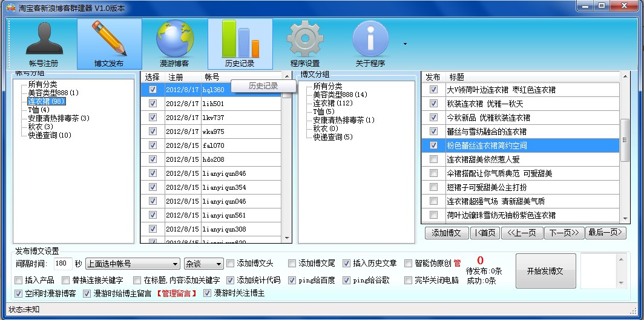Click the 添加博文 button
644x320 pixels.
pyautogui.click(x=447, y=233)
